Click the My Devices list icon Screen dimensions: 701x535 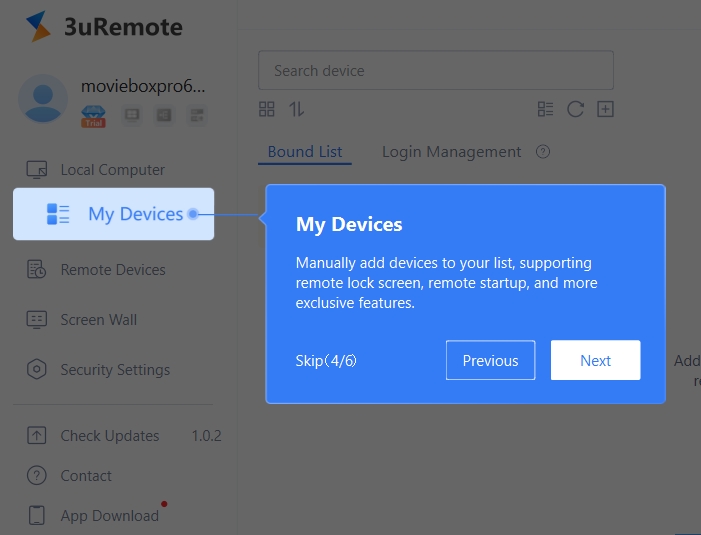click(58, 214)
